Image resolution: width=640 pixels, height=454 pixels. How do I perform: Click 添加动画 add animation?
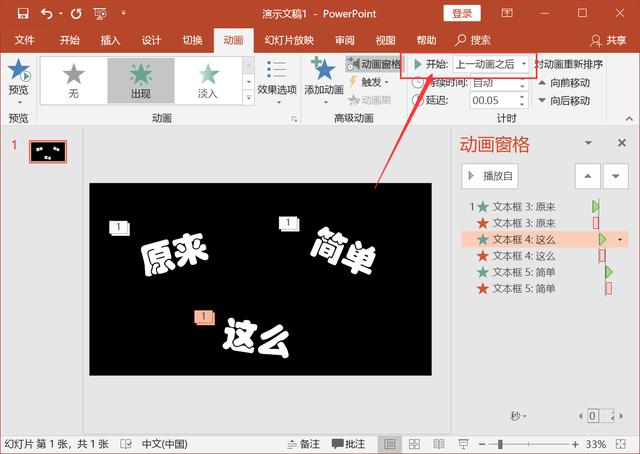(x=324, y=81)
